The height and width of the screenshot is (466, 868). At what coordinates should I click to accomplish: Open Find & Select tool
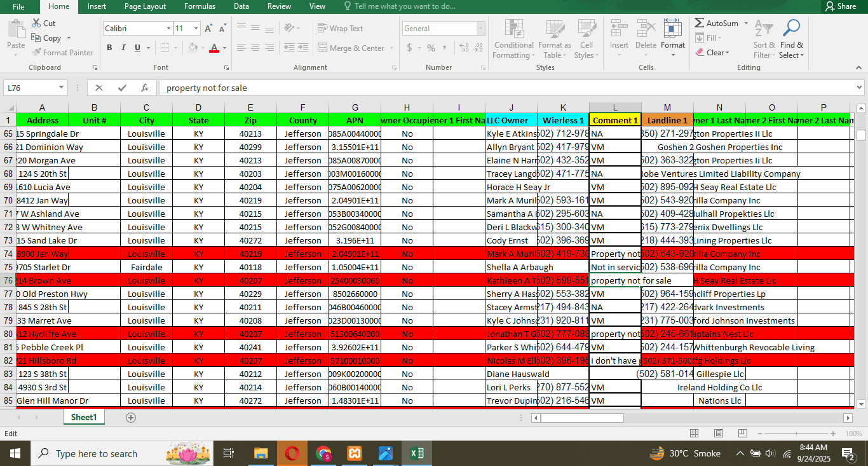click(791, 39)
